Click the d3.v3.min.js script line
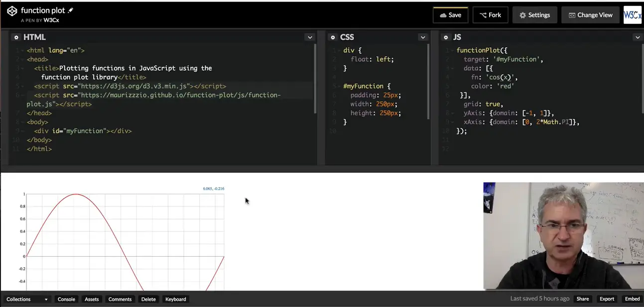The width and height of the screenshot is (644, 307). pos(130,86)
